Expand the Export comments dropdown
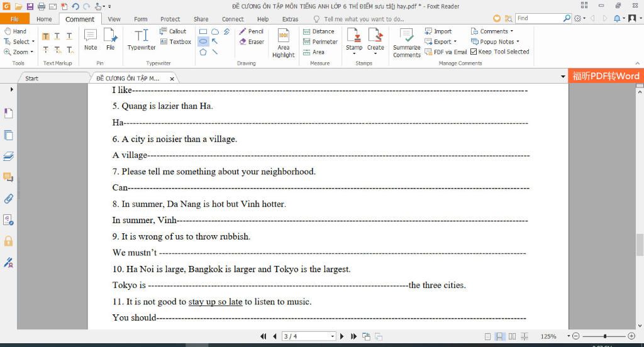Image resolution: width=644 pixels, height=347 pixels. pos(455,41)
